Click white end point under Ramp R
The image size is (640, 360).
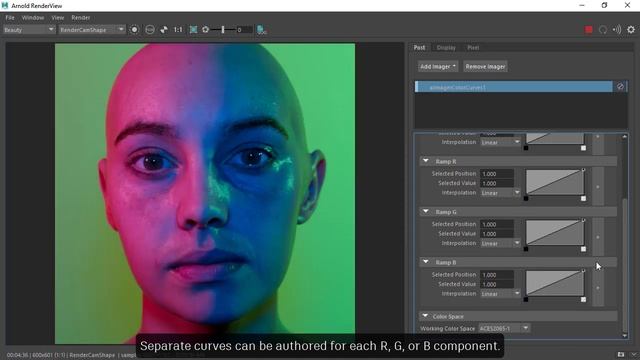pyautogui.click(x=583, y=199)
